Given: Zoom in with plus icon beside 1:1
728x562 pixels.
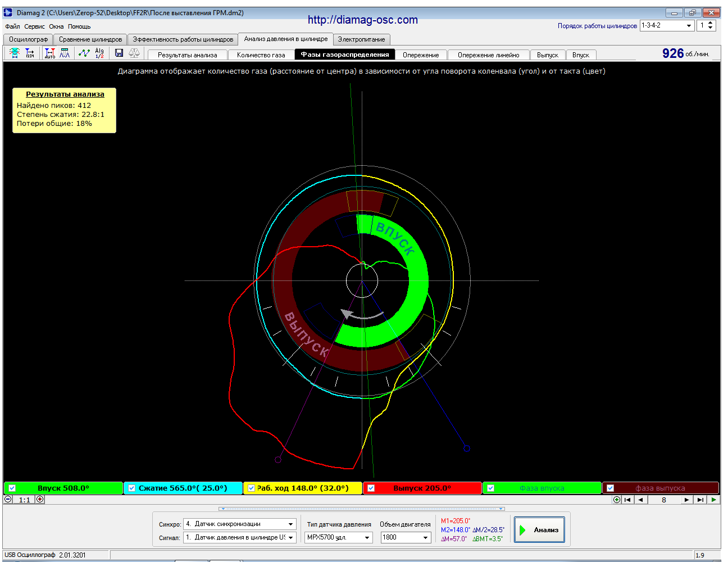Looking at the screenshot, I should click(40, 499).
